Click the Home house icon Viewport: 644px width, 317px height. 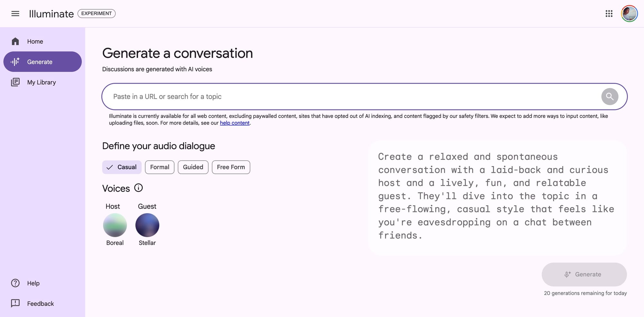tap(15, 42)
